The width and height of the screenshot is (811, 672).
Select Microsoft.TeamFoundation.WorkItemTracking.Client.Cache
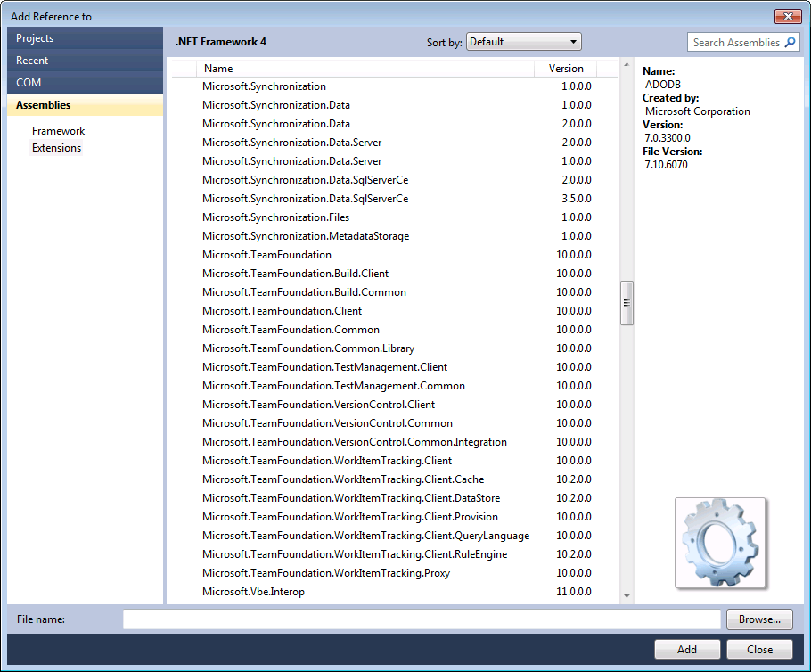tap(395, 479)
